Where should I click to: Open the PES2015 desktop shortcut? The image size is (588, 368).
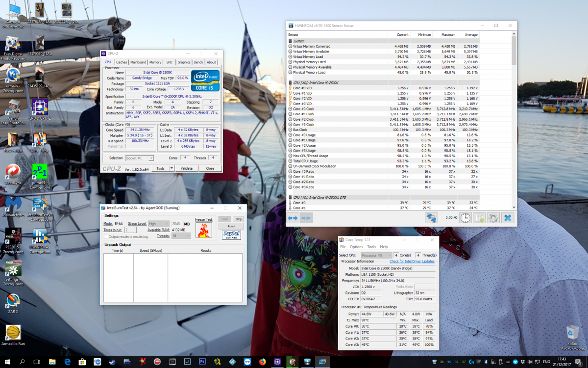pyautogui.click(x=13, y=240)
